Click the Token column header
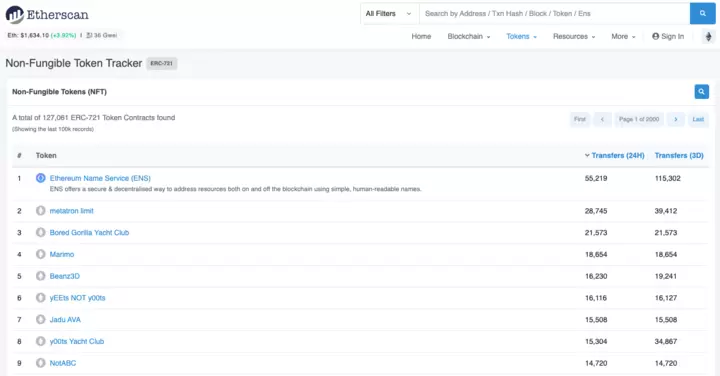This screenshot has height=376, width=720. coord(46,156)
